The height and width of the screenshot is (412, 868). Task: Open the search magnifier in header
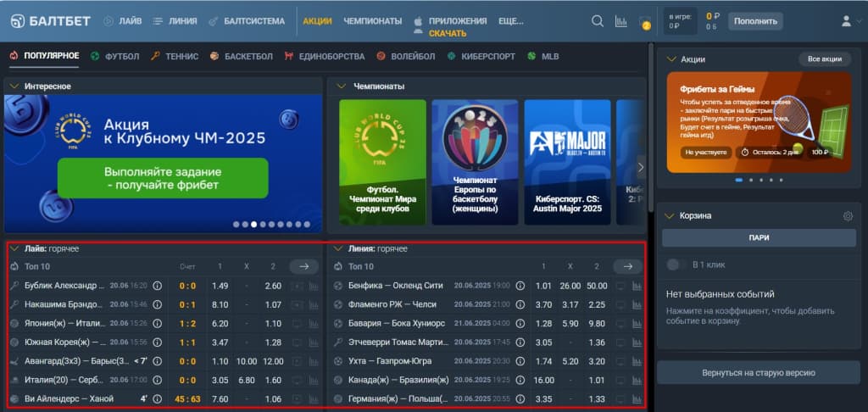[598, 21]
